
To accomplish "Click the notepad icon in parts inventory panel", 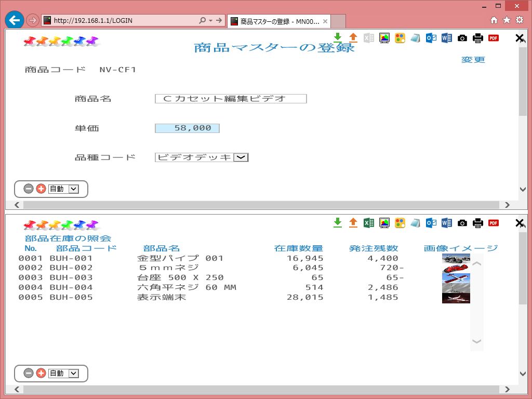I will tap(415, 223).
